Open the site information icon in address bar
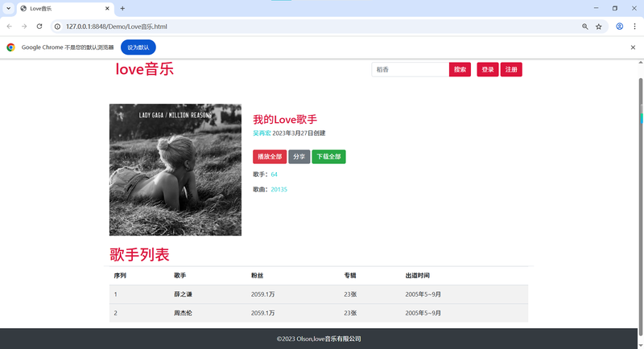This screenshot has height=349, width=644. [x=57, y=27]
